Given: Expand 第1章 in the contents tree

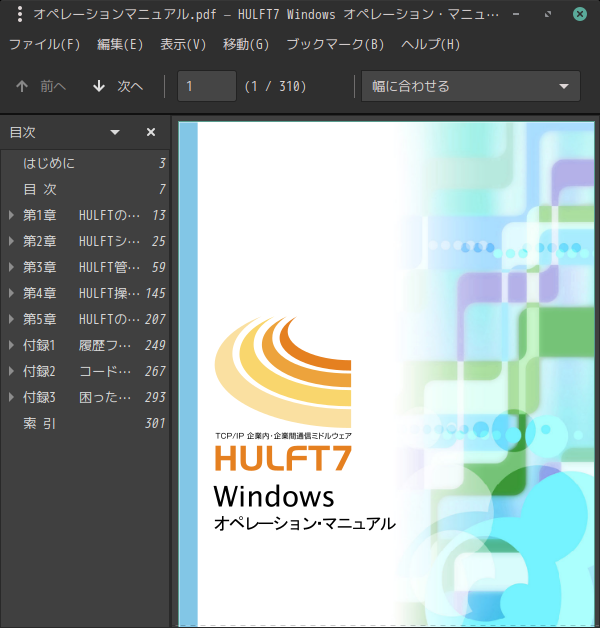Looking at the screenshot, I should pos(12,215).
